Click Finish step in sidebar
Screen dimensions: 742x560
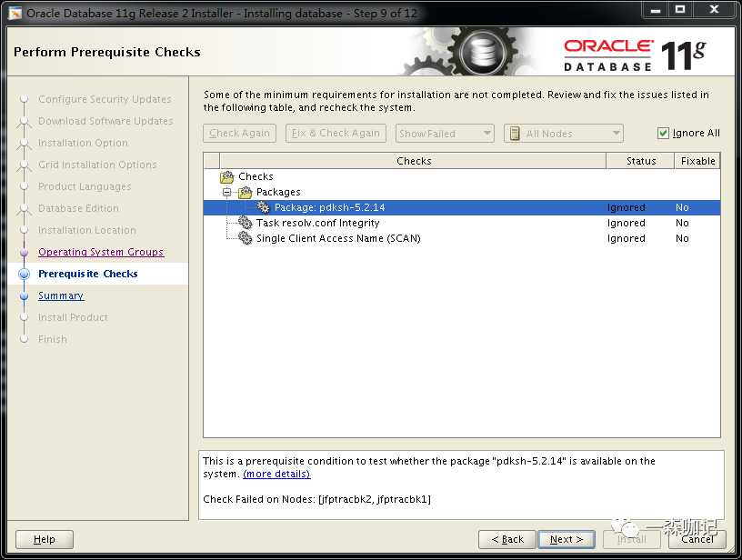tap(53, 339)
